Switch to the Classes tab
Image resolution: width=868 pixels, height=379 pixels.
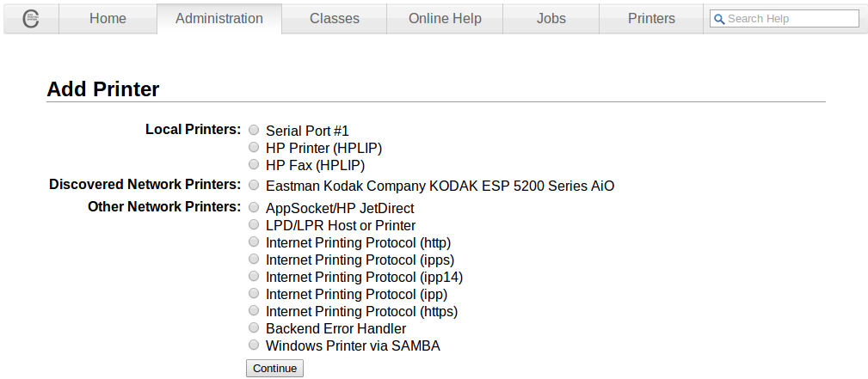tap(335, 19)
